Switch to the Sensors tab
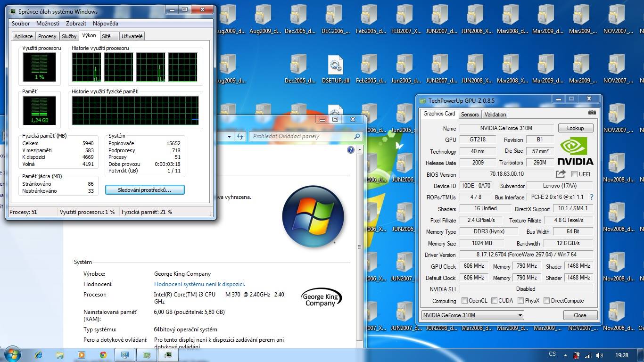The width and height of the screenshot is (644, 362). (x=470, y=114)
